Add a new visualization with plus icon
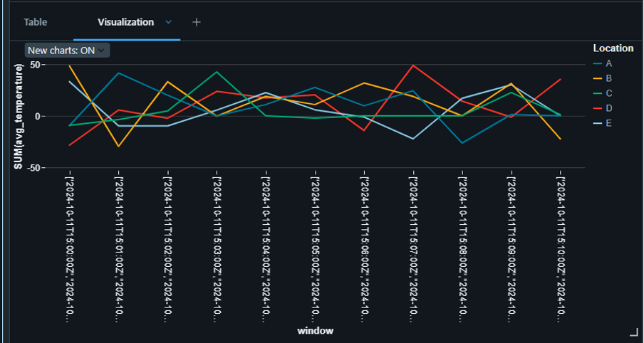The height and width of the screenshot is (343, 644). click(197, 22)
